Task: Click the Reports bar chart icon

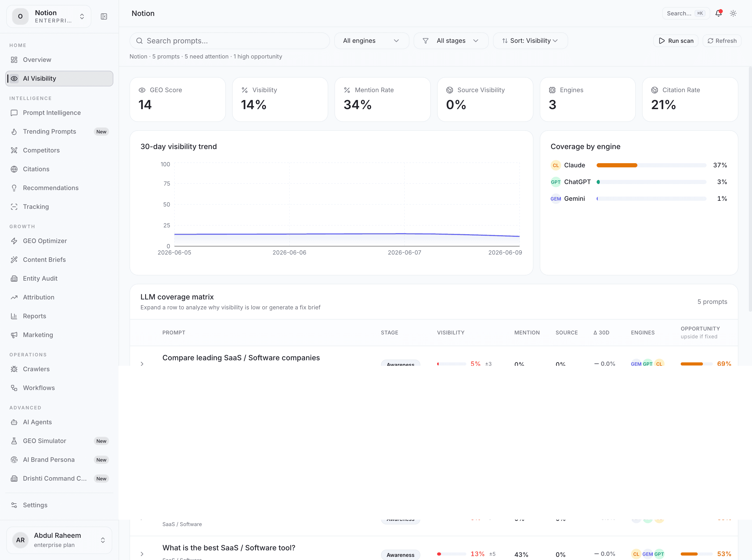Action: click(14, 316)
